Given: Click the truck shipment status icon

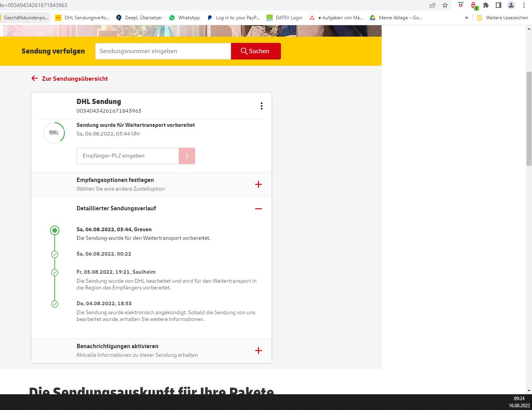Looking at the screenshot, I should click(54, 133).
